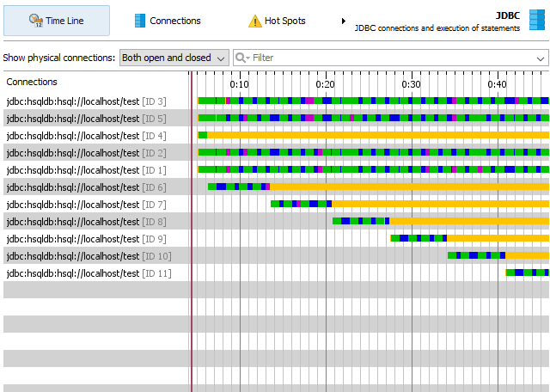Select connection row with ID 3
550x392 pixels.
(86, 101)
